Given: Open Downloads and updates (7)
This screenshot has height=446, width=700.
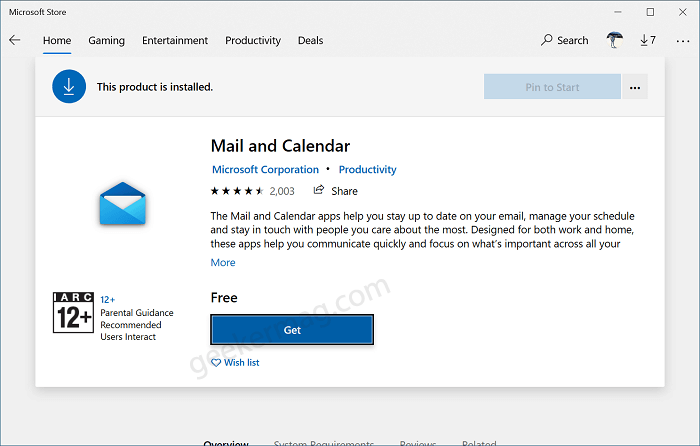Looking at the screenshot, I should [x=648, y=40].
